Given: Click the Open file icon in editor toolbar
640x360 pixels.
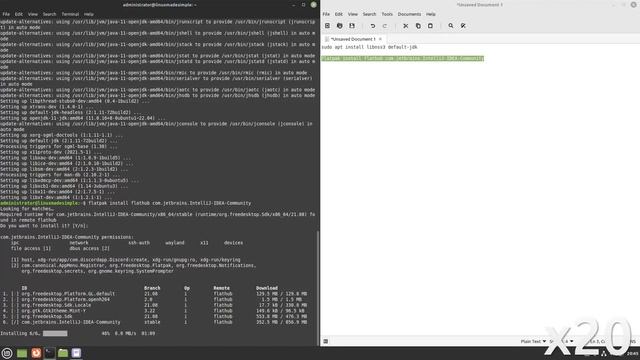Looking at the screenshot, I should [340, 26].
